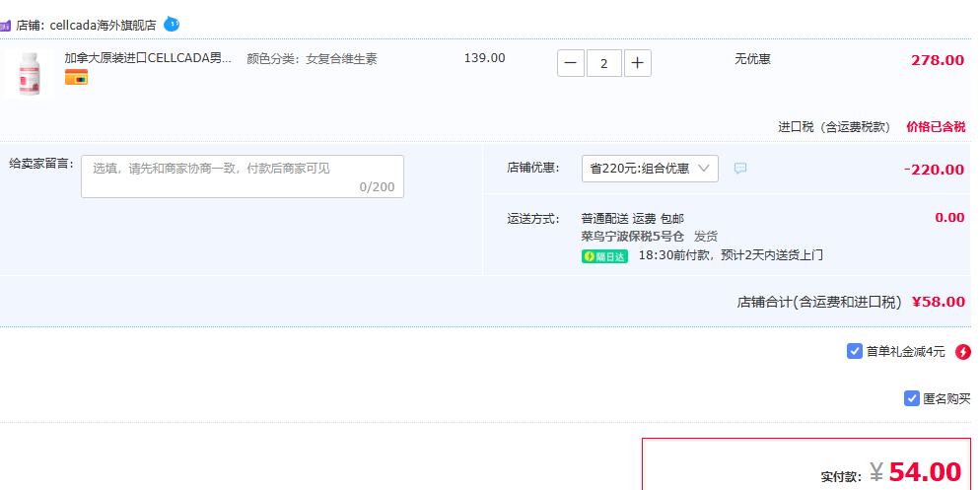Increase quantity with the plus button
Image resolution: width=980 pixels, height=490 pixels.
coord(638,63)
